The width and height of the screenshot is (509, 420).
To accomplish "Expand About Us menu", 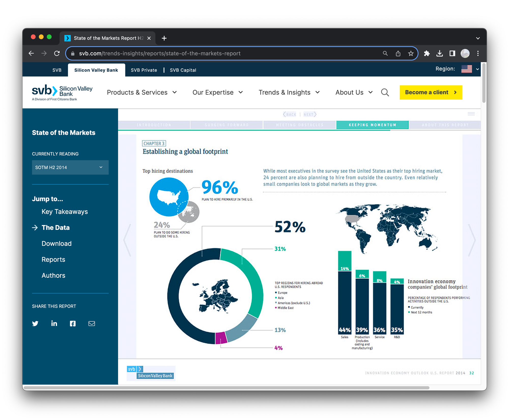I will pos(354,92).
